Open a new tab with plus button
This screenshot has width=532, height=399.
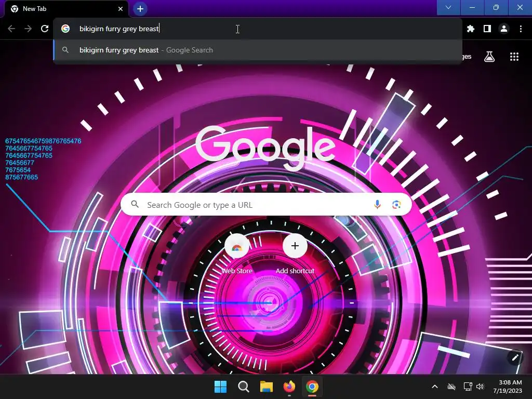tap(140, 9)
